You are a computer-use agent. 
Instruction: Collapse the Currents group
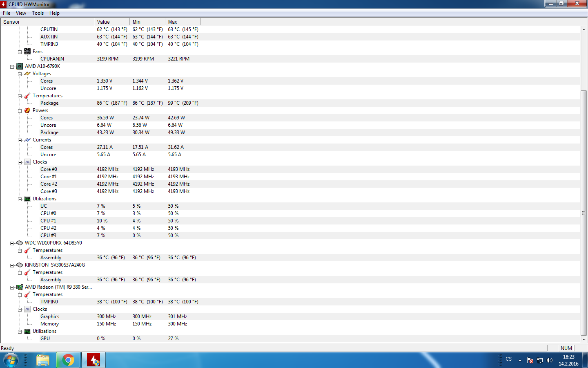click(20, 140)
